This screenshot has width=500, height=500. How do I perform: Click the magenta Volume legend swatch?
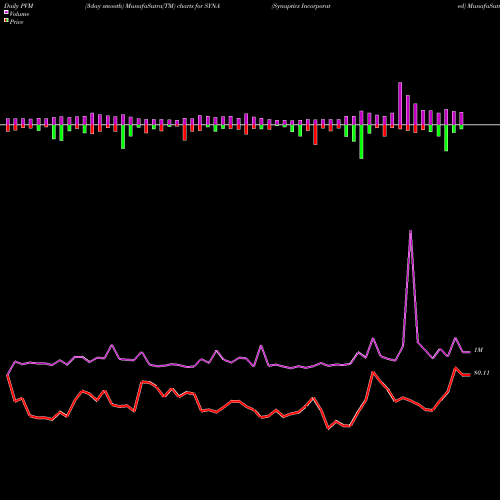point(6,12)
